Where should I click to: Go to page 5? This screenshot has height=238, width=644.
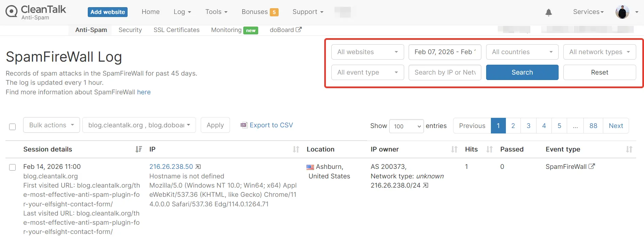tap(559, 126)
